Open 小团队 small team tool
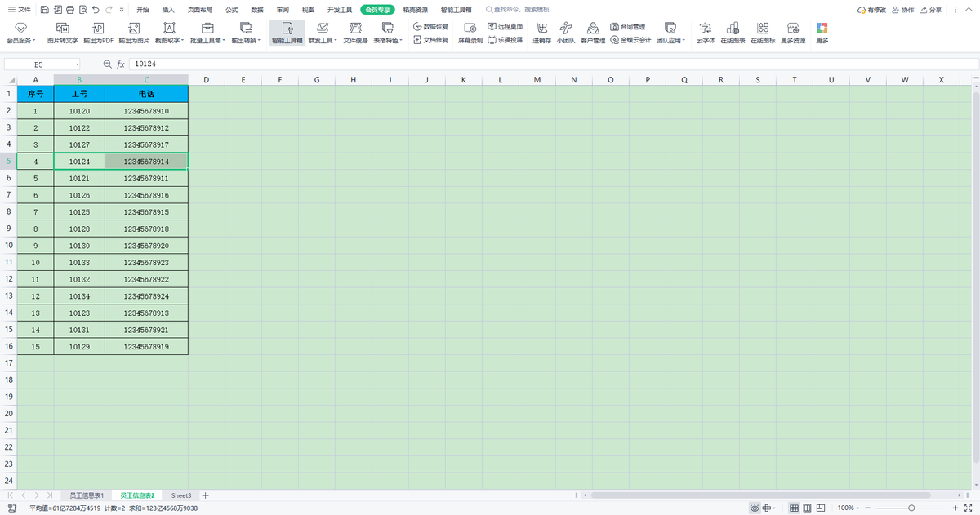 566,33
